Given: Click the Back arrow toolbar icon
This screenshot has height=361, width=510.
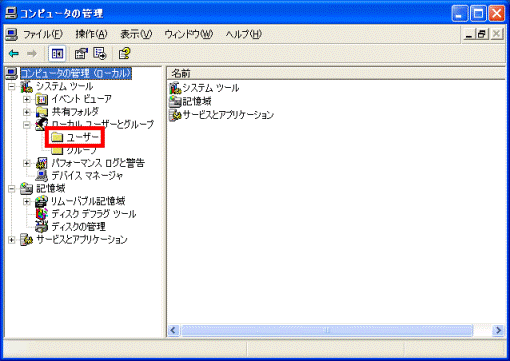Looking at the screenshot, I should 14,53.
